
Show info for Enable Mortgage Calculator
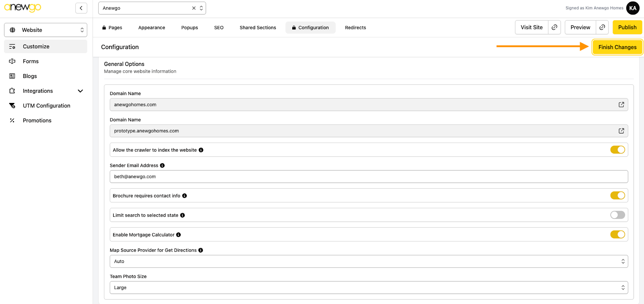tap(178, 235)
